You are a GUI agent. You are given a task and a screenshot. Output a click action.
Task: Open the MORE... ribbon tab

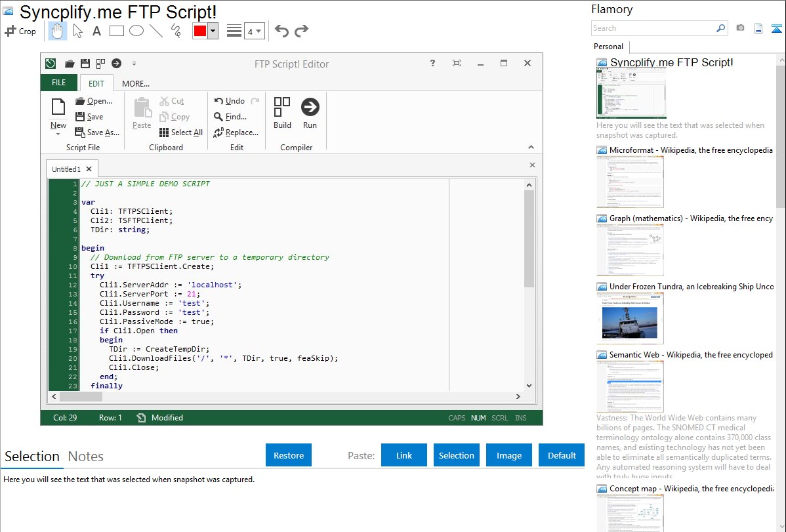click(x=135, y=83)
